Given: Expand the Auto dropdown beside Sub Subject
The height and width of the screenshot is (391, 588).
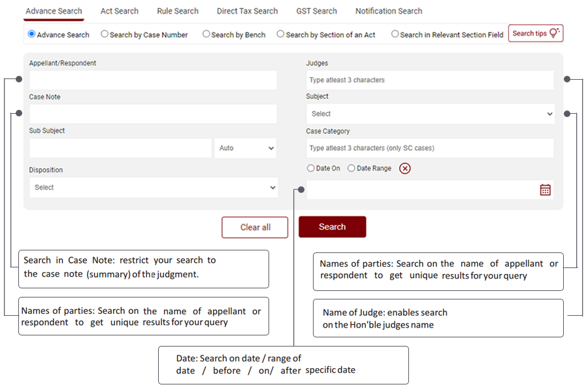Looking at the screenshot, I should pyautogui.click(x=246, y=148).
